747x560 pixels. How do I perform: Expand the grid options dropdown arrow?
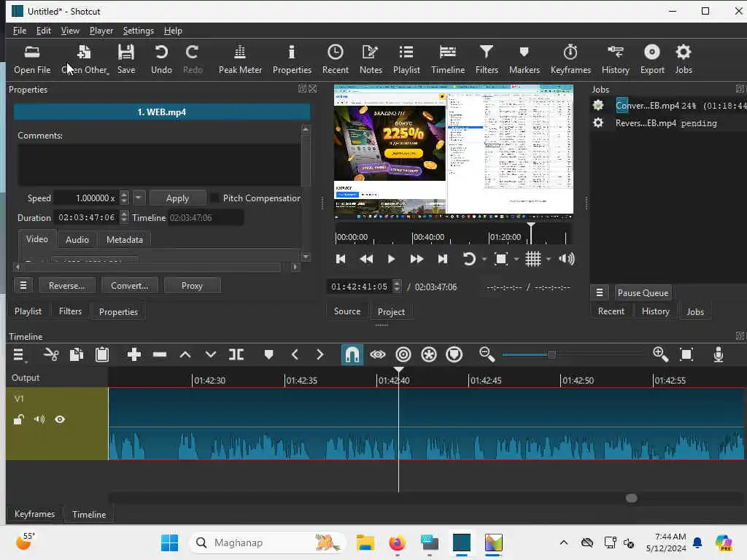pyautogui.click(x=549, y=259)
